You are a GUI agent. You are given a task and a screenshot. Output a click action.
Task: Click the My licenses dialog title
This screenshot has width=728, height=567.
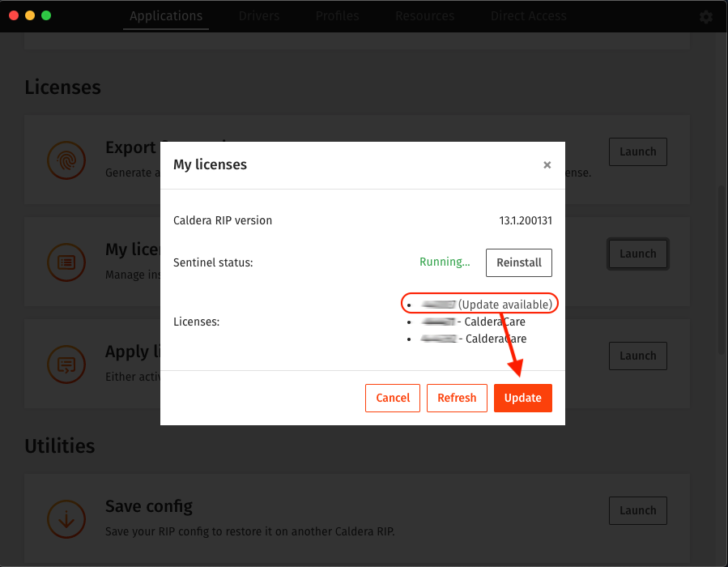pos(210,165)
